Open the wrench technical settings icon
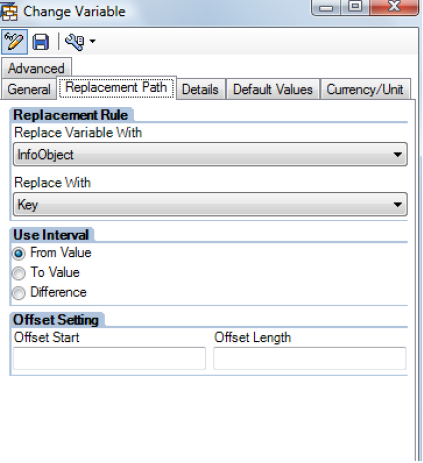The height and width of the screenshot is (463, 423). click(74, 42)
